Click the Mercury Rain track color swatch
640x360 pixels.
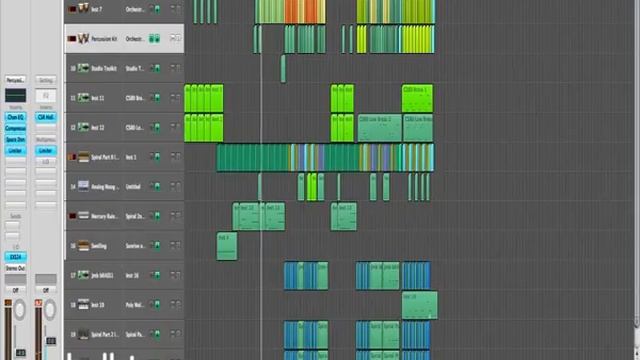click(72, 216)
